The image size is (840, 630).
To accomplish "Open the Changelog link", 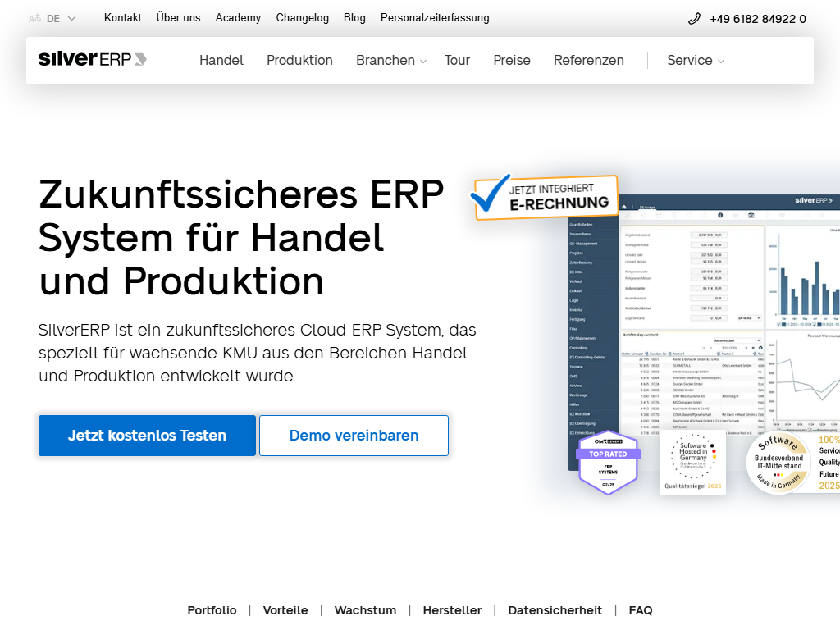I will [302, 18].
